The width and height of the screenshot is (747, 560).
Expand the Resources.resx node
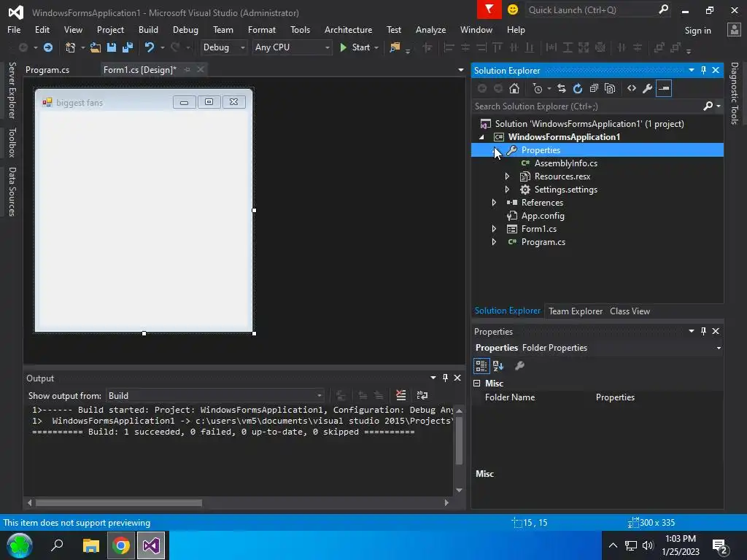(508, 176)
